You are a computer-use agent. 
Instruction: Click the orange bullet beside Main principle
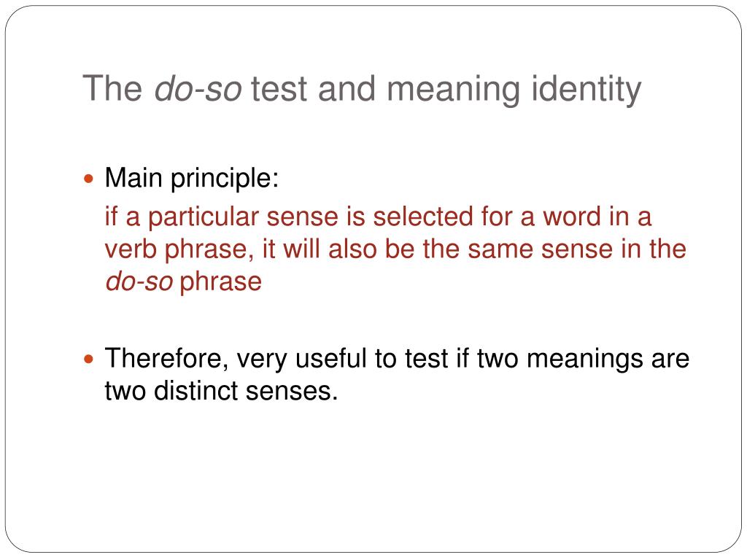point(88,179)
